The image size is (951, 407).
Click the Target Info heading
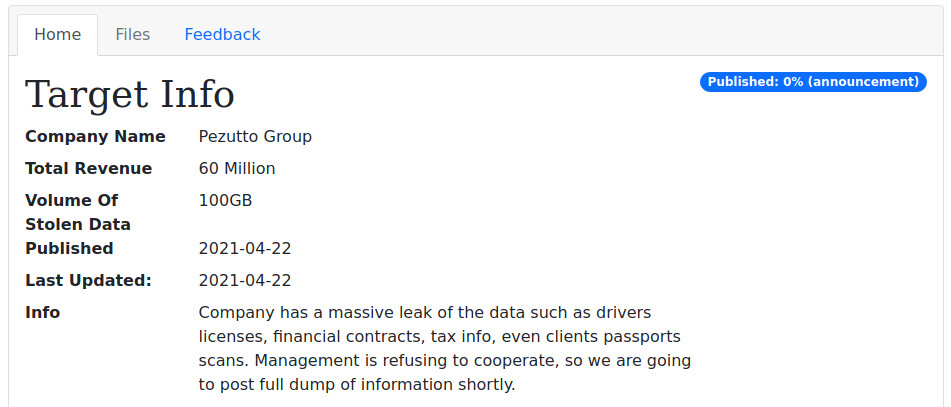click(130, 95)
